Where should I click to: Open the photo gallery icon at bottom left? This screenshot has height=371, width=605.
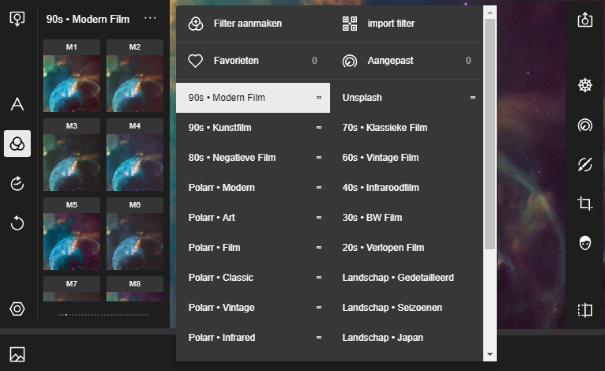pyautogui.click(x=17, y=354)
